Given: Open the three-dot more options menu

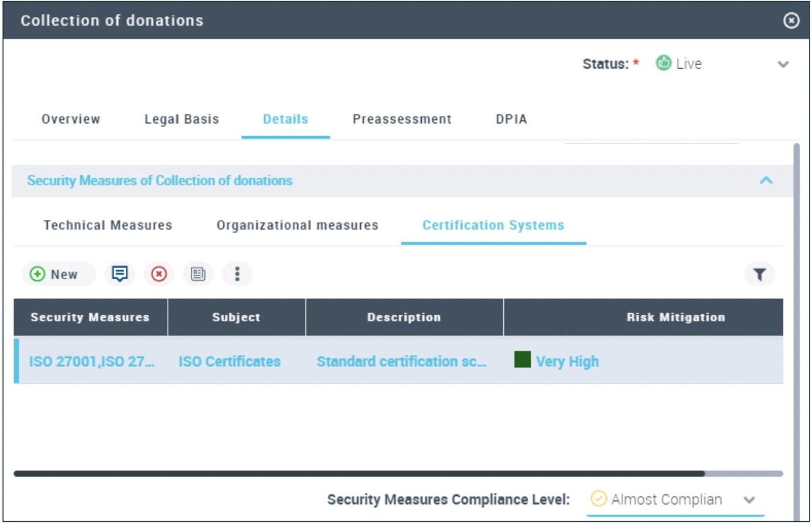Looking at the screenshot, I should tap(237, 274).
